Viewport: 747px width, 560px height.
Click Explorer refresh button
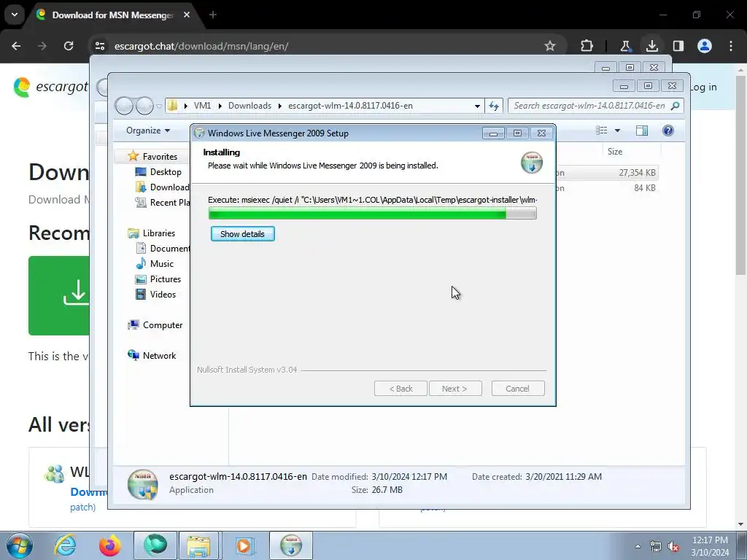point(494,106)
